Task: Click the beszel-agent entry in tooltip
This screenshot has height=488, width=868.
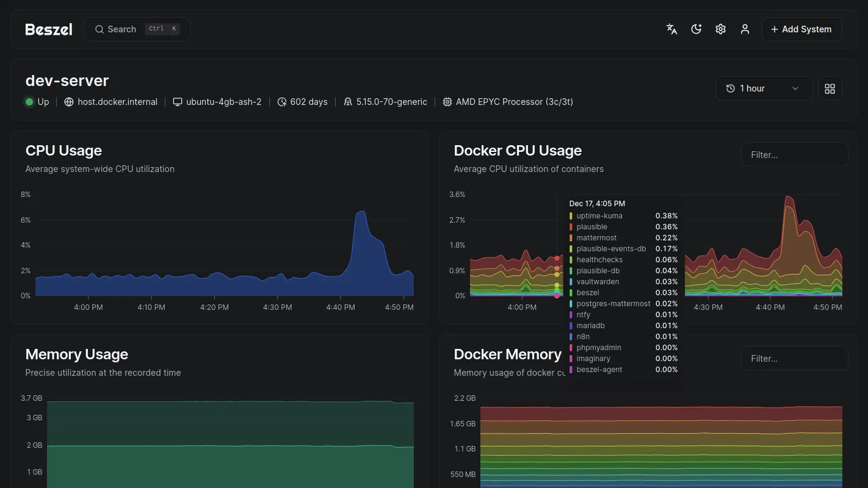Action: tap(623, 370)
